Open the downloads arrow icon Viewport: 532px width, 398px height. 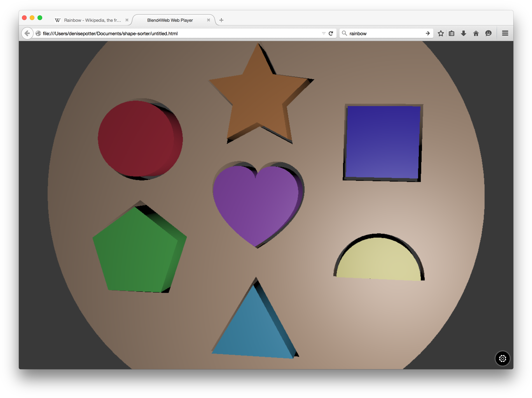463,33
